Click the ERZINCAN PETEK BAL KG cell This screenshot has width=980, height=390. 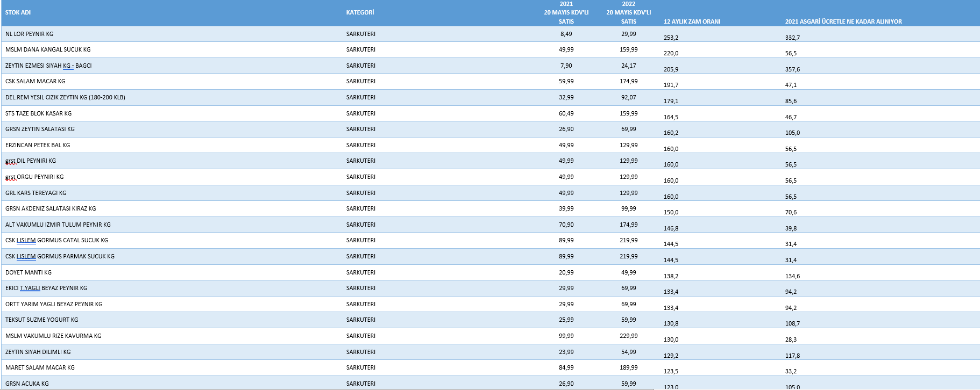pyautogui.click(x=38, y=145)
